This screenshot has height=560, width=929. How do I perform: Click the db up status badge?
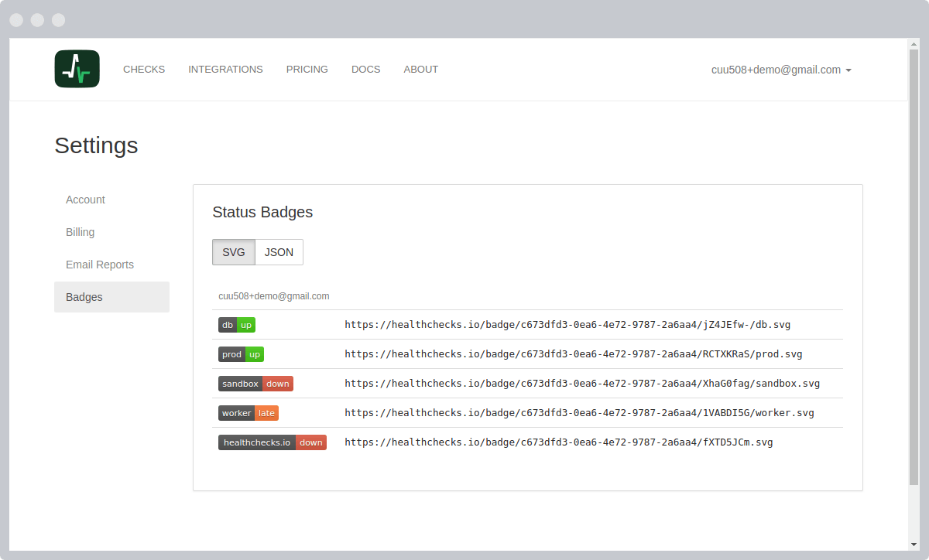click(236, 325)
